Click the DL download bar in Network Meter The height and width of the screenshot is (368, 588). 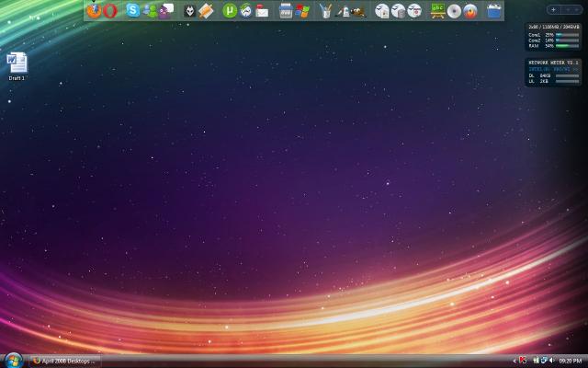pyautogui.click(x=568, y=75)
